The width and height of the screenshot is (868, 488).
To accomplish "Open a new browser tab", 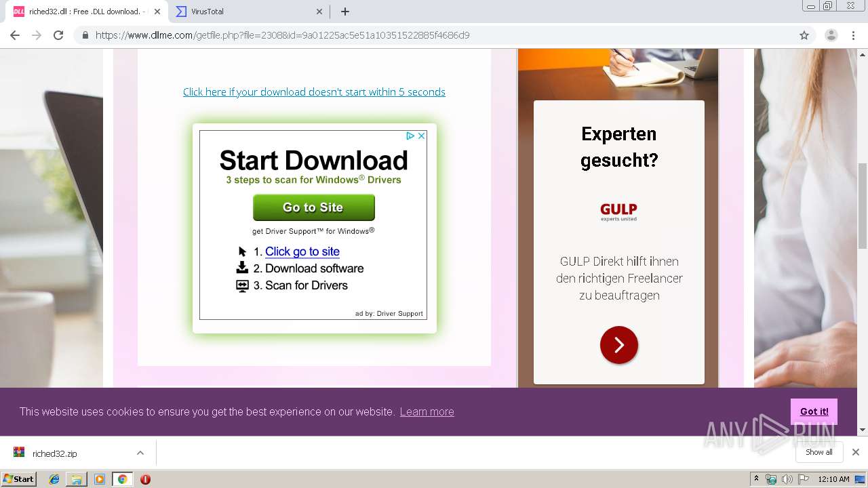I will point(344,12).
